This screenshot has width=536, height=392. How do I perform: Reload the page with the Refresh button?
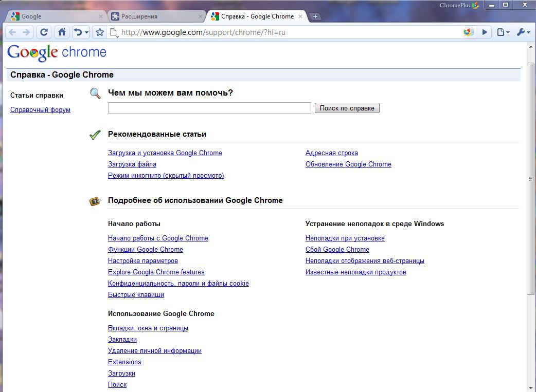pos(44,32)
